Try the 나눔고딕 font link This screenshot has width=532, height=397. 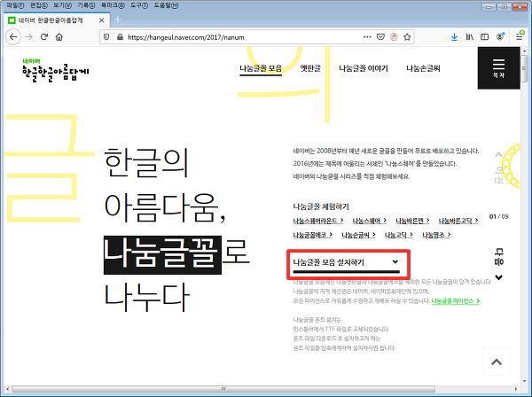[x=399, y=235]
